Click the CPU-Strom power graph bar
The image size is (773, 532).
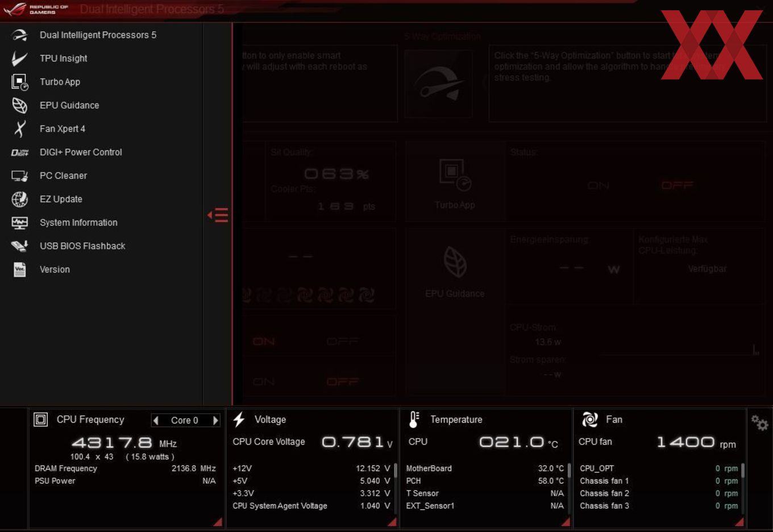(x=755, y=350)
